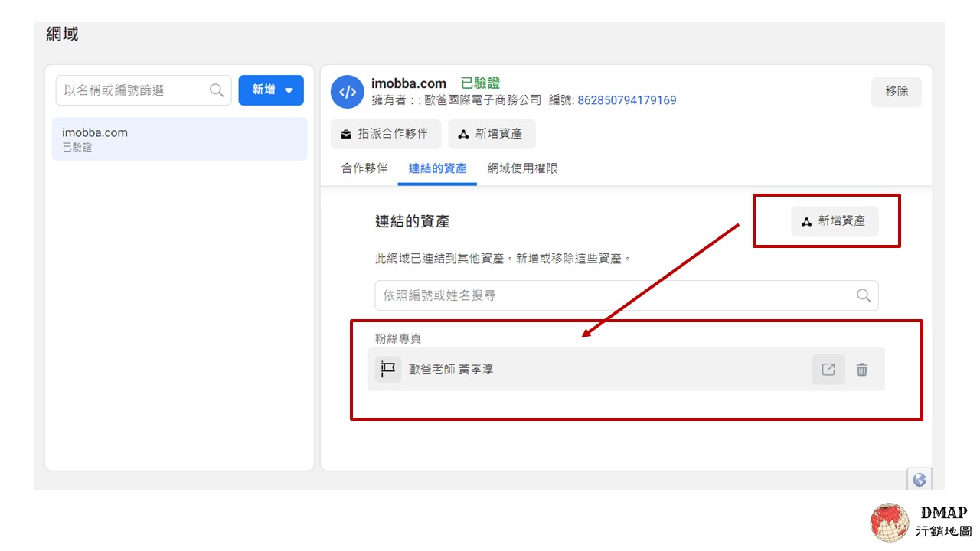Click the 已驗證 status label
Image resolution: width=980 pixels, height=551 pixels.
tap(480, 83)
